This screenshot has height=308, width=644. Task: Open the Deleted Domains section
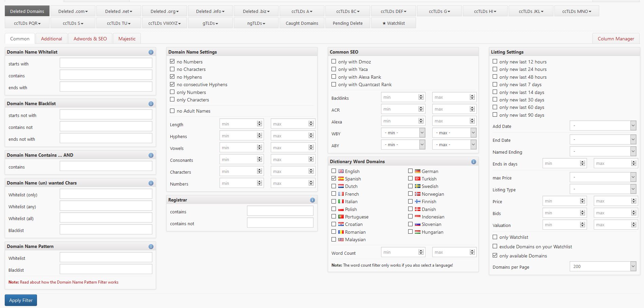click(x=27, y=11)
